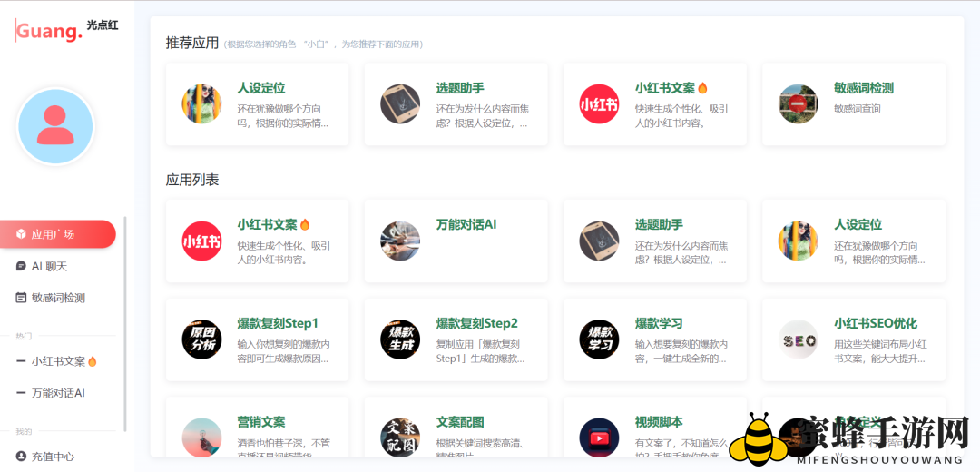Open 选题助手 title in 推荐应用
Screen dimensions: 980x472
click(x=460, y=88)
